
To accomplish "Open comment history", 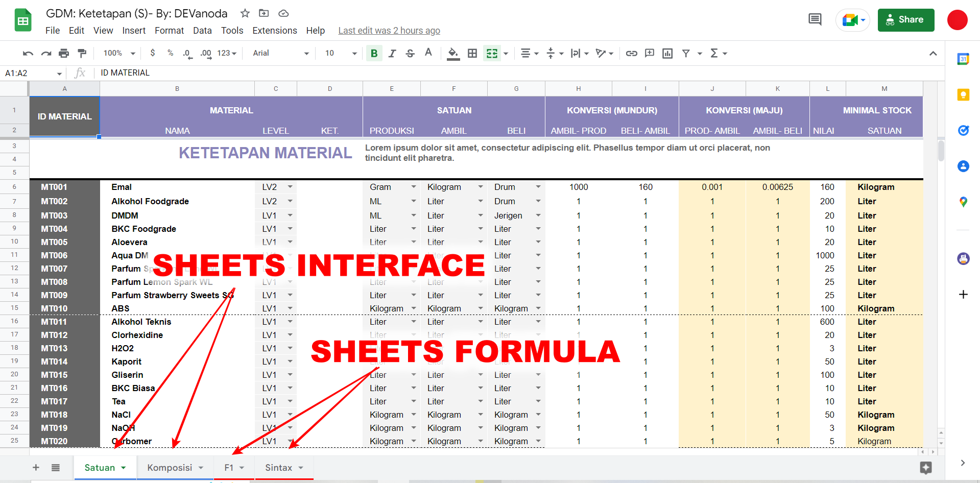I will (x=815, y=20).
